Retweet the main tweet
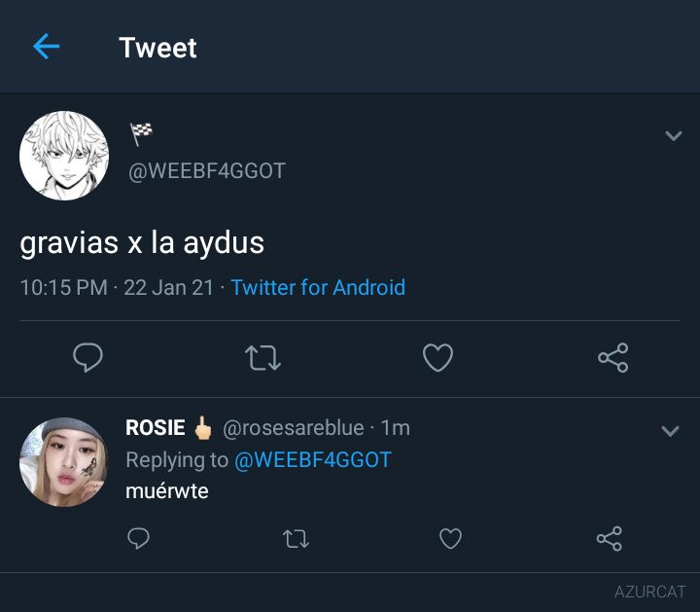 [x=262, y=358]
